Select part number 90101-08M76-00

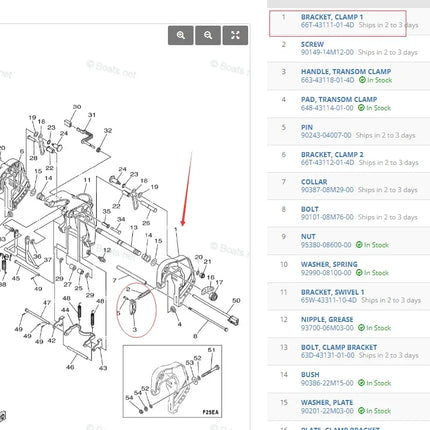click(x=327, y=217)
